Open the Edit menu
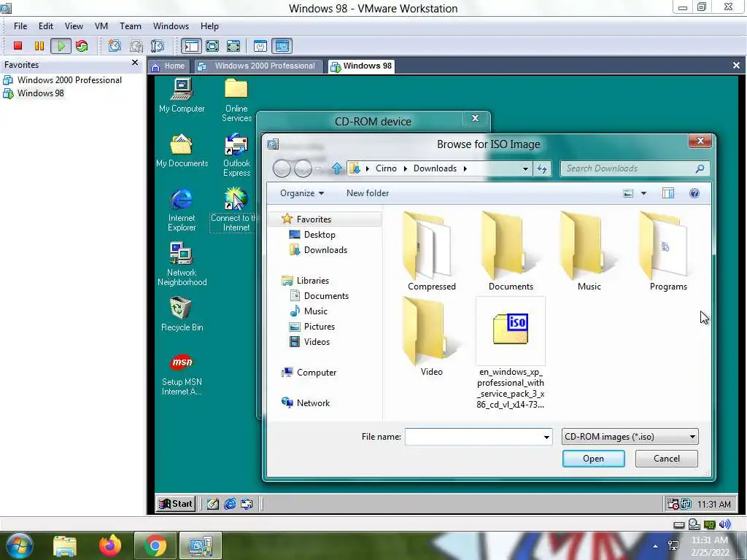Viewport: 747px width, 560px height. tap(46, 26)
